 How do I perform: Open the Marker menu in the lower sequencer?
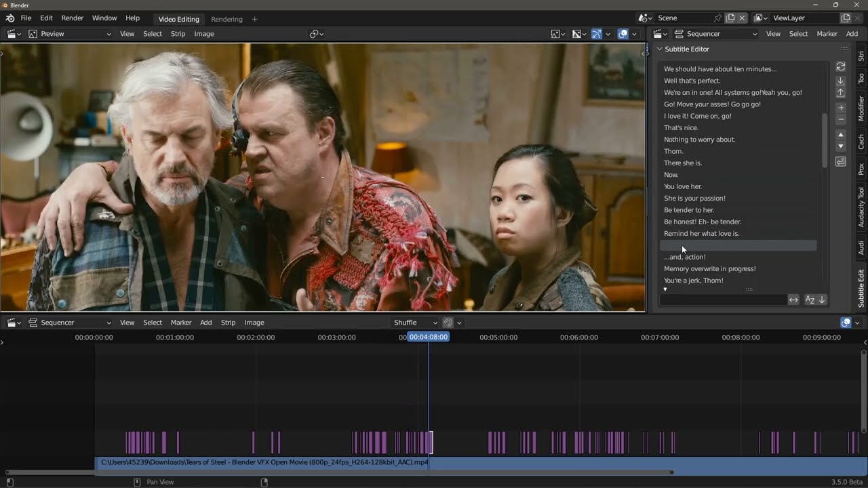coord(181,323)
